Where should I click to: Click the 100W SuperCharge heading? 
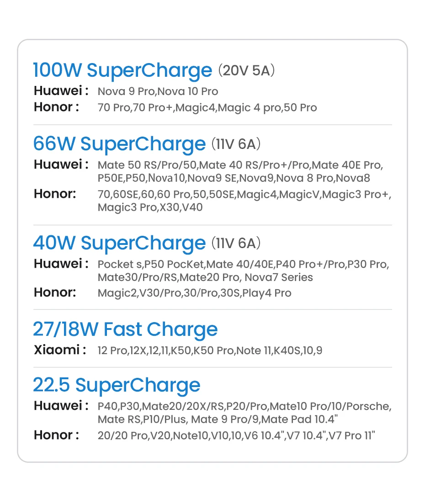point(122,70)
